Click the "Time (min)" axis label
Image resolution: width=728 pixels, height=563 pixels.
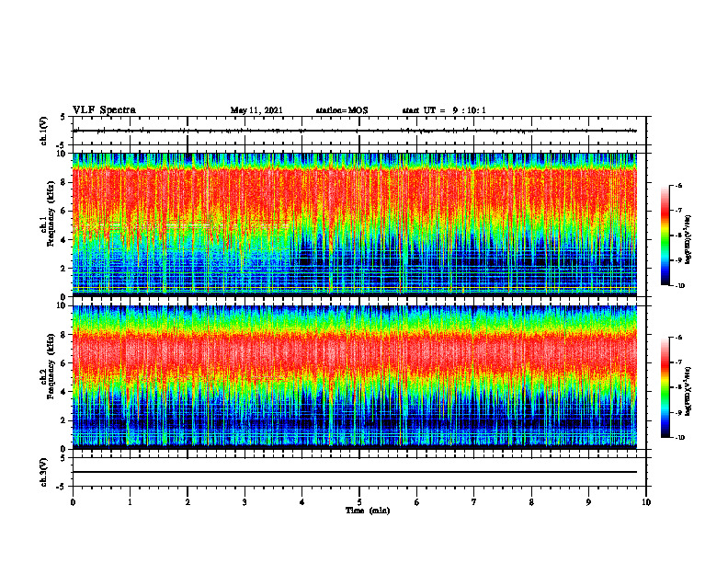(x=368, y=511)
